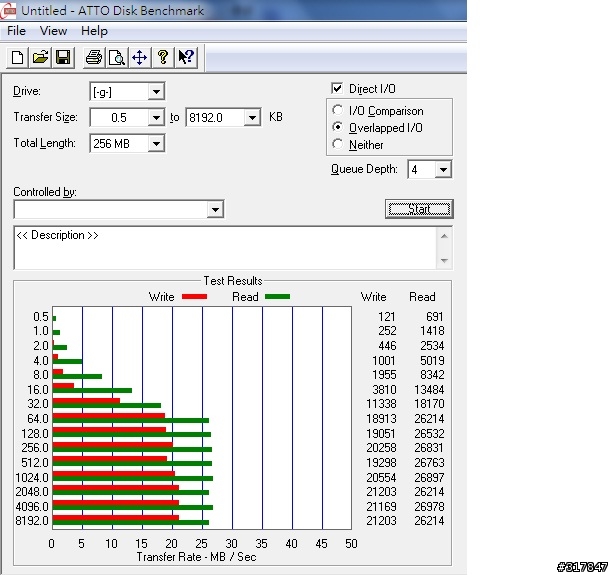Click the Test Results group title
Viewport: 614px width, 575px height.
(233, 281)
